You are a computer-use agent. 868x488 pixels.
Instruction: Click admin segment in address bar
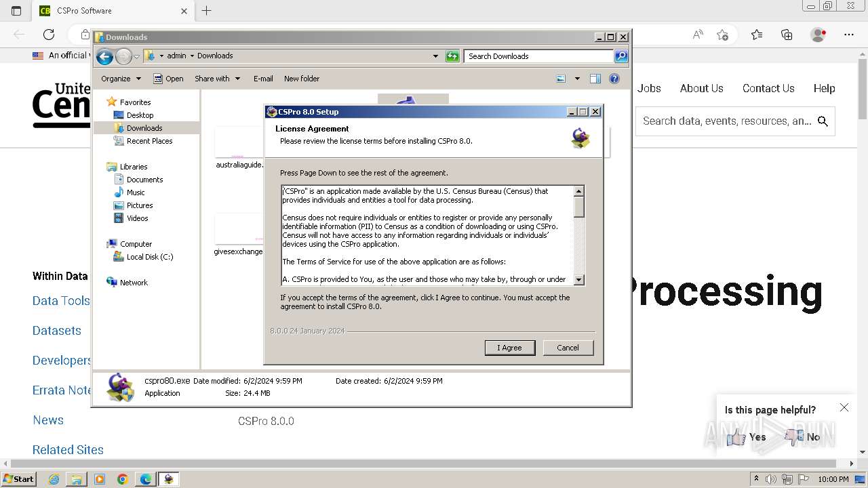[176, 56]
